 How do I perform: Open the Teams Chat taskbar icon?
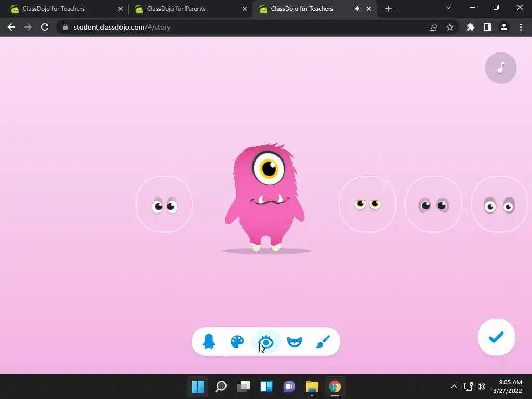[x=289, y=387]
